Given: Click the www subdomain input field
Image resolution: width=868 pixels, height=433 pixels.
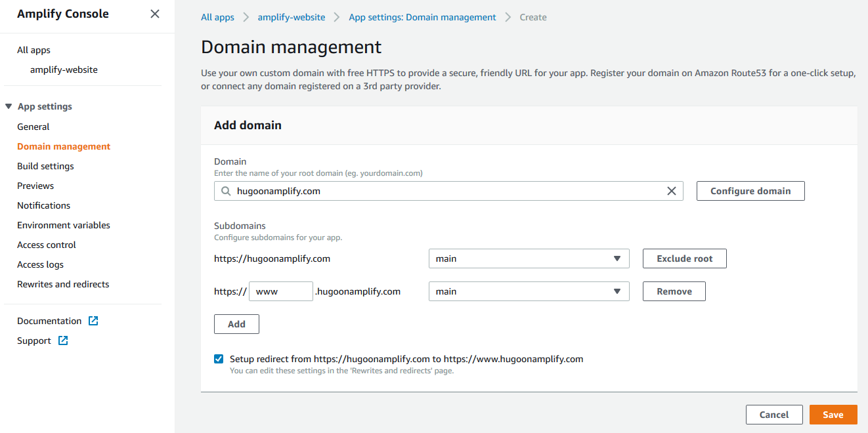Looking at the screenshot, I should click(281, 291).
